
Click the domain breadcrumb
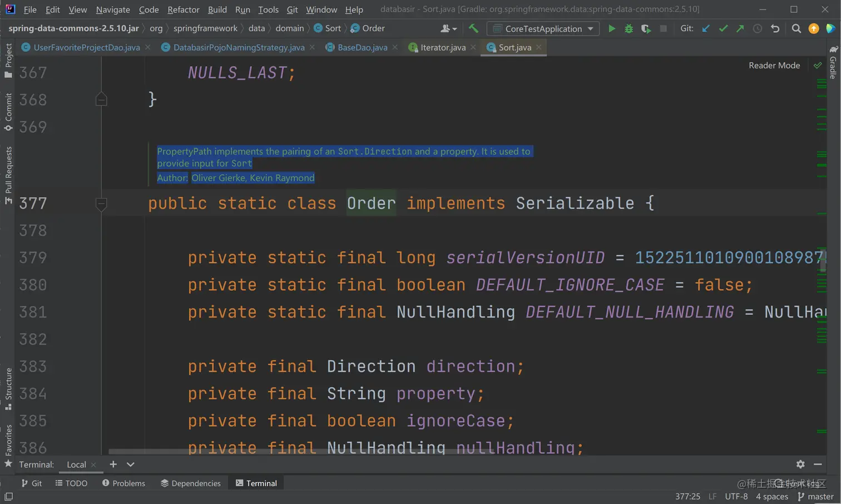290,28
